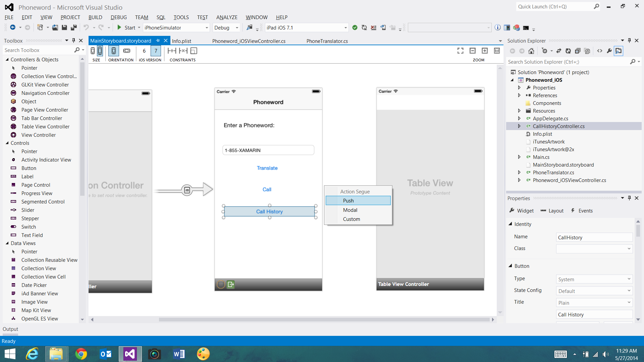Viewport: 644px width, 362px height.
Task: Click Collapse All icon in Solution Explorer
Action: pos(577,51)
